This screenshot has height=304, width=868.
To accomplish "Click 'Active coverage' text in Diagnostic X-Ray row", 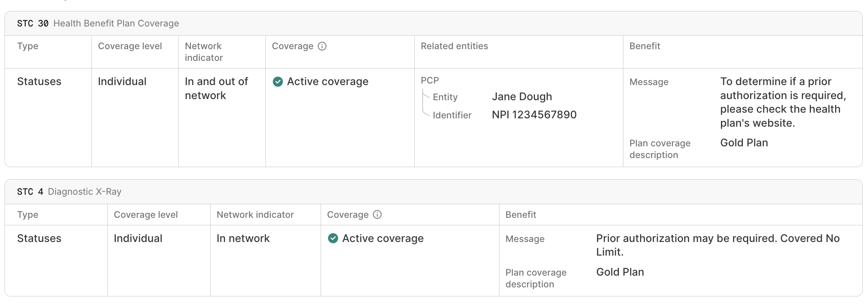I will (383, 238).
